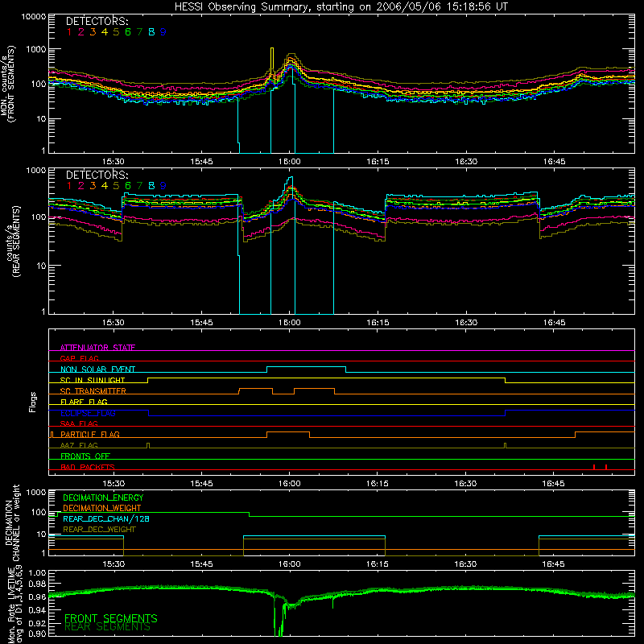
Task: Select detector 9 in rear segments legend
Action: pyautogui.click(x=163, y=186)
